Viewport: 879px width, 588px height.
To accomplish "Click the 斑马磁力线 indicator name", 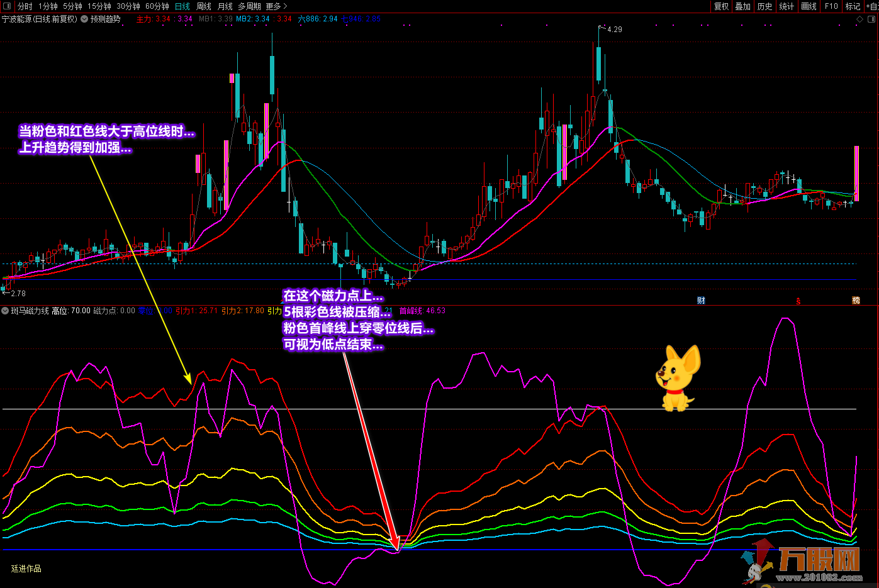I will click(30, 311).
